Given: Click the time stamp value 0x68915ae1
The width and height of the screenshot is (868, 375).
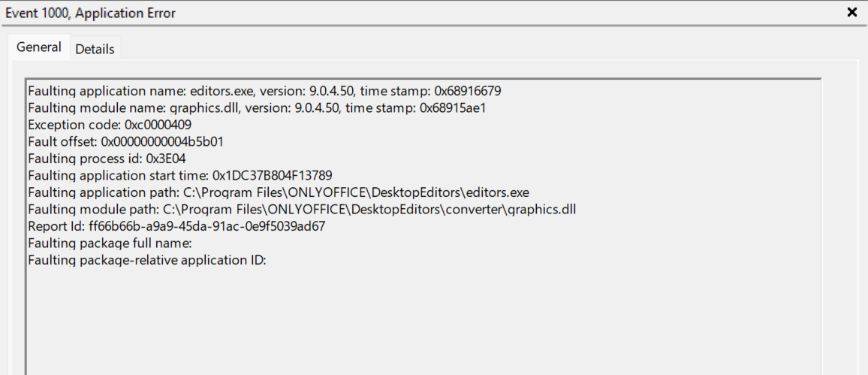Looking at the screenshot, I should 453,107.
